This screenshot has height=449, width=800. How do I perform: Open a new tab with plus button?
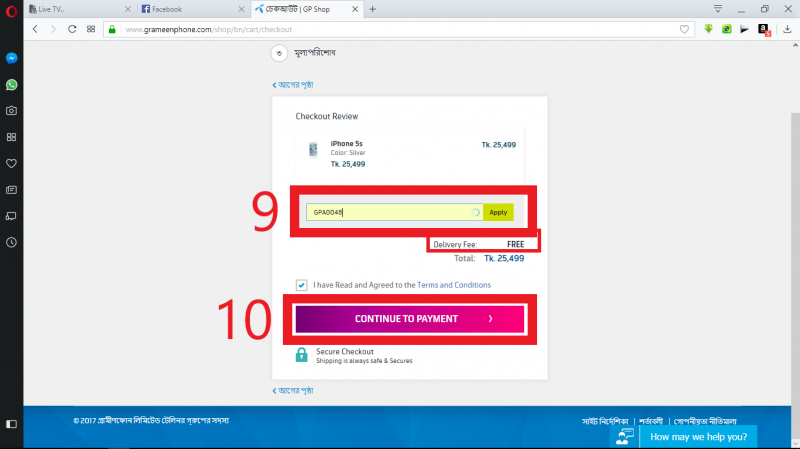pyautogui.click(x=372, y=9)
